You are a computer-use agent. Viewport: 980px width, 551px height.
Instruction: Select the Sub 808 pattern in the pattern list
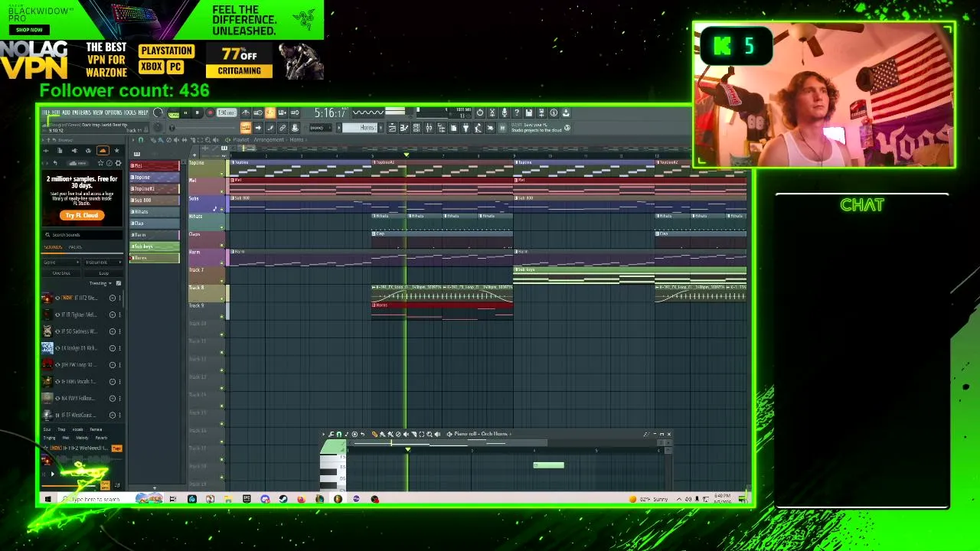[x=154, y=201]
